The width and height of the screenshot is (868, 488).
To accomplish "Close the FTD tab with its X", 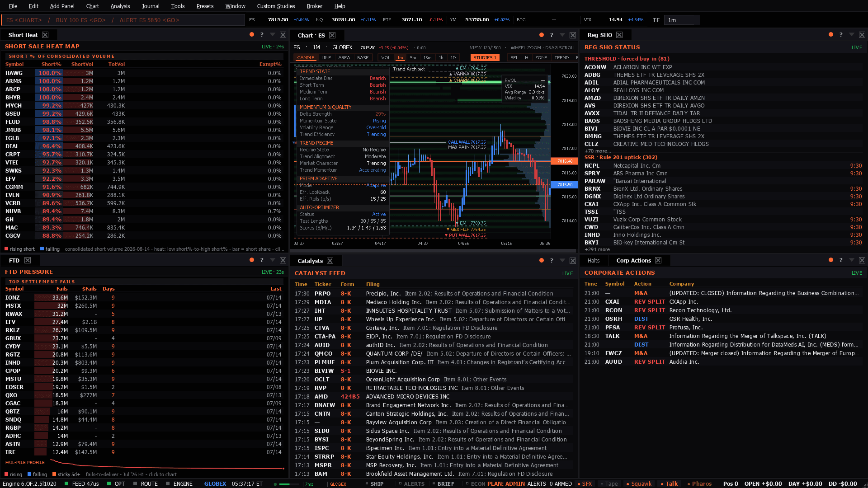I will (x=28, y=260).
